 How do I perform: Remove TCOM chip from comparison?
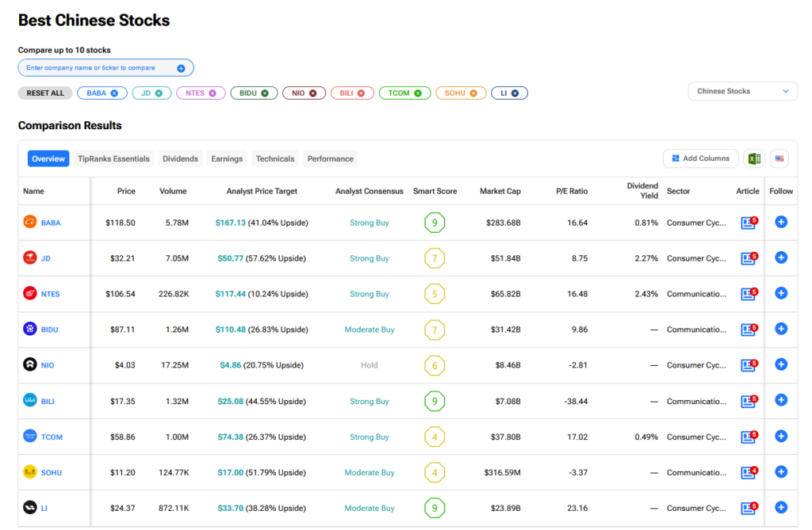pyautogui.click(x=418, y=93)
